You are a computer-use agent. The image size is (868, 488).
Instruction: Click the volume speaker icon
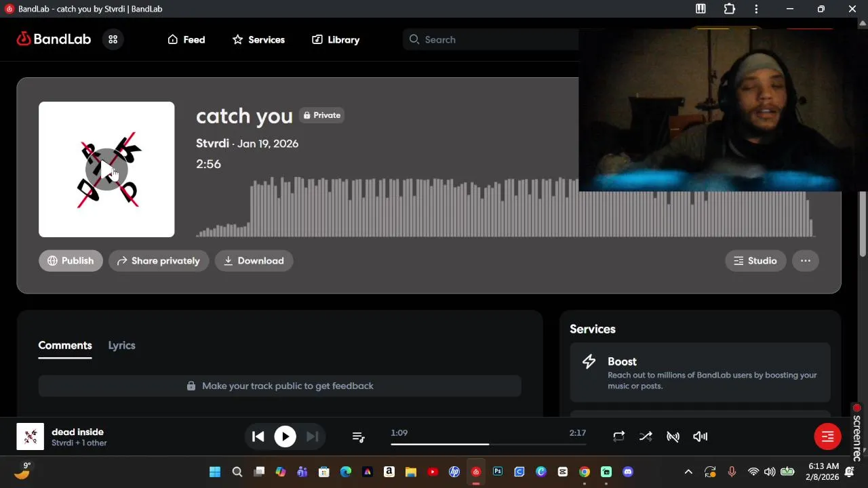point(700,436)
